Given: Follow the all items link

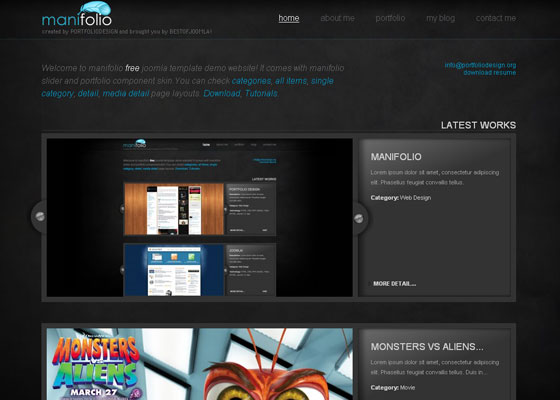Looking at the screenshot, I should (291, 81).
